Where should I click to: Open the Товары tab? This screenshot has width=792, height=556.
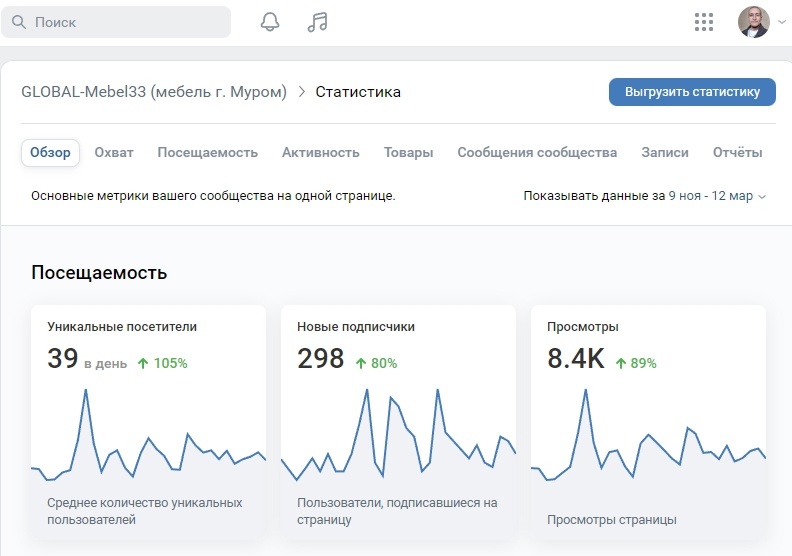[x=409, y=153]
